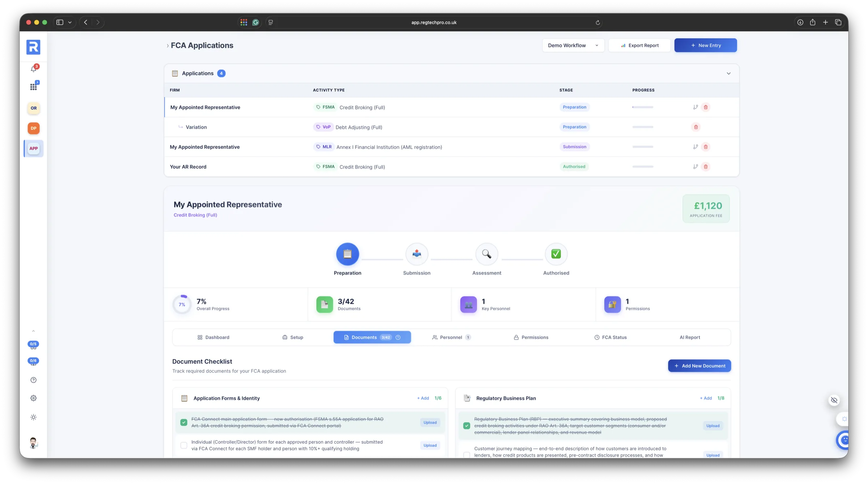Screen dimensions: 868x484
Task: Delete the Variation Debt Adjusting row
Action: 696,127
